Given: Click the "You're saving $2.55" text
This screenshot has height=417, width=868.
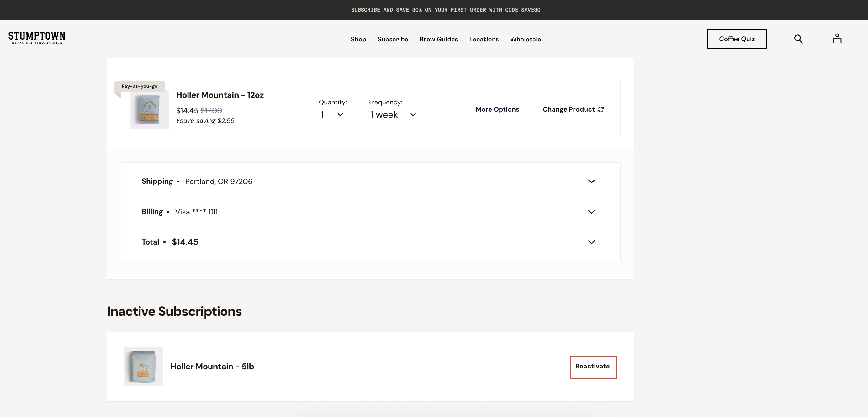Looking at the screenshot, I should (205, 121).
